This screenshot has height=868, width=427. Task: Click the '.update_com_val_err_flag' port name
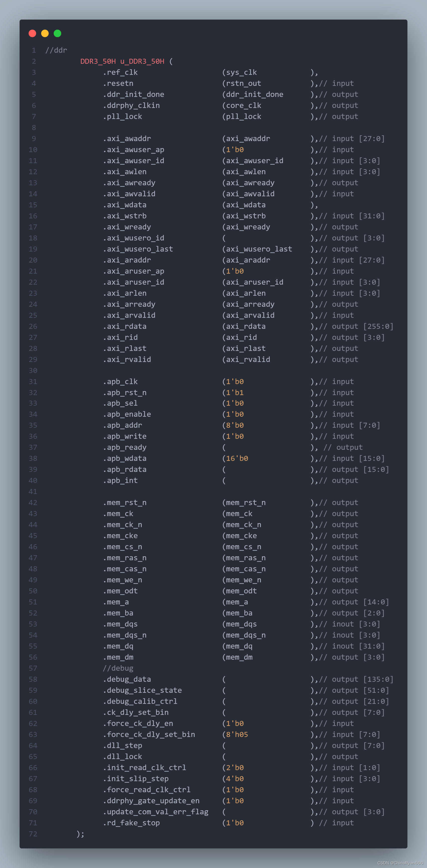tap(156, 812)
